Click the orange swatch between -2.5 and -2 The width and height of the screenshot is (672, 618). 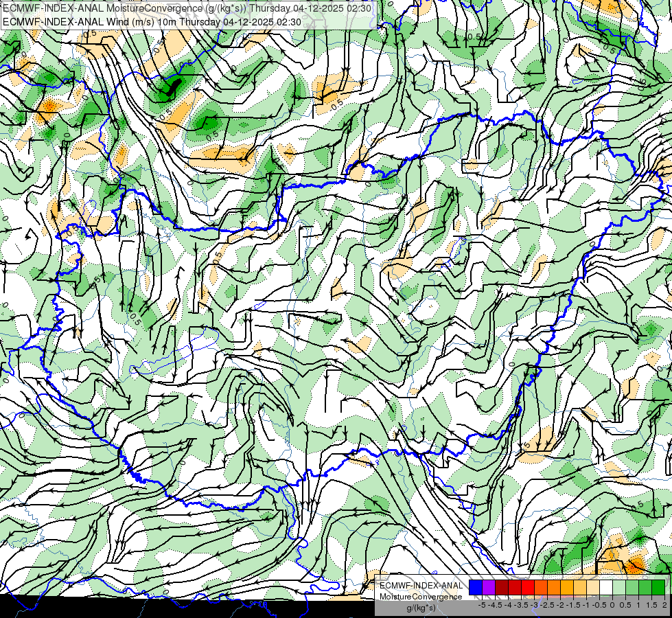[x=554, y=587]
